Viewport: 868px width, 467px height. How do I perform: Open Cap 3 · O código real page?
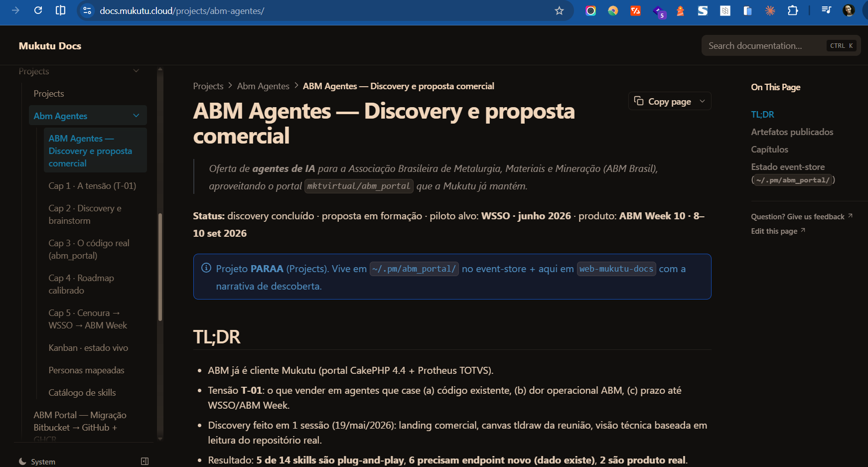tap(89, 249)
